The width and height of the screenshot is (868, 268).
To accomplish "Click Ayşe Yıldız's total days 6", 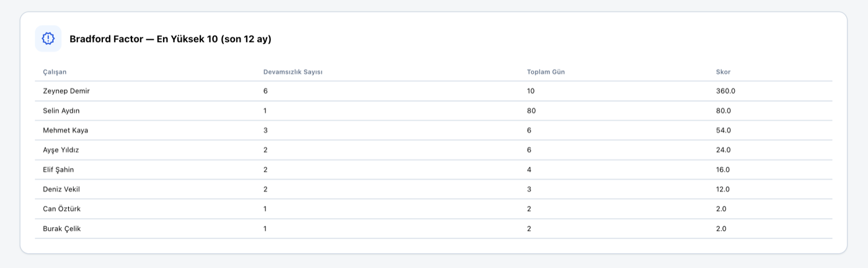I will (529, 150).
